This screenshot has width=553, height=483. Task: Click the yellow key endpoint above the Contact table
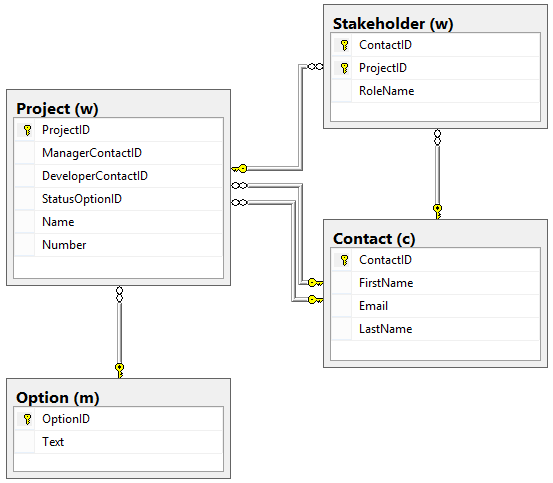coord(437,212)
